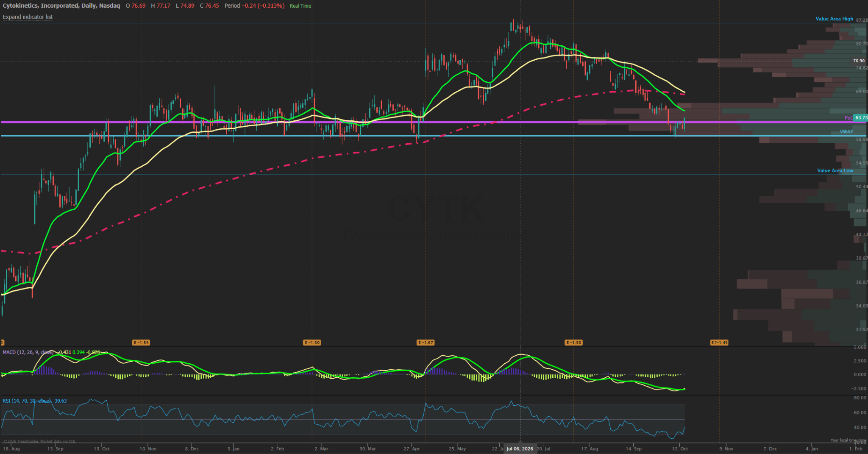Click the 63.73 PoC price tag
Screen dimensions: 868x454
861,118
